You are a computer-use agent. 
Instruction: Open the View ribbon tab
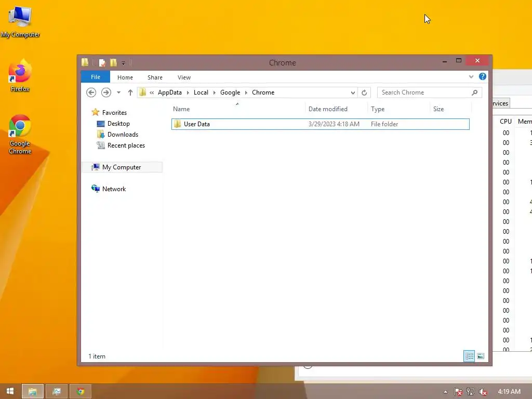coord(184,77)
